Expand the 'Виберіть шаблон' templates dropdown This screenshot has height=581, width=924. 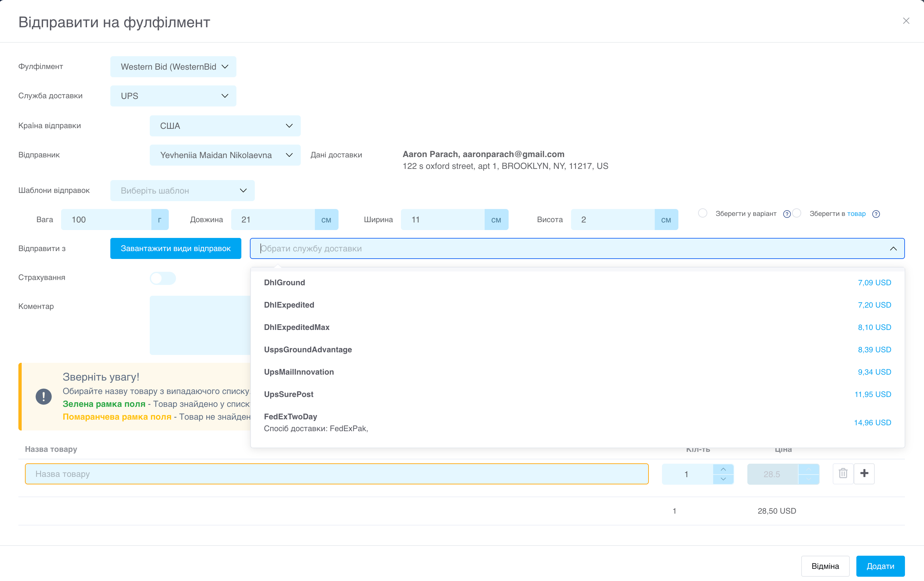[x=182, y=191]
